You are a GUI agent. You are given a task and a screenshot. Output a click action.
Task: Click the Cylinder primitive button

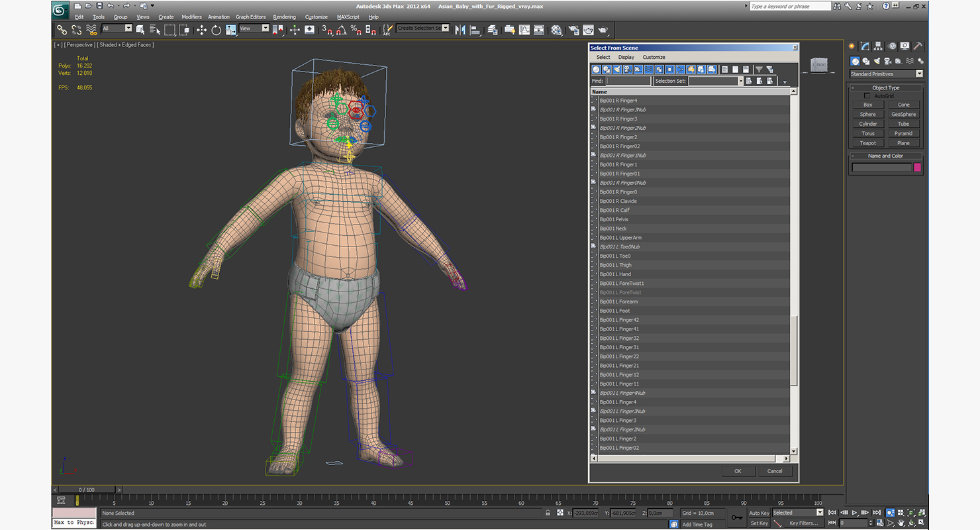click(x=867, y=124)
